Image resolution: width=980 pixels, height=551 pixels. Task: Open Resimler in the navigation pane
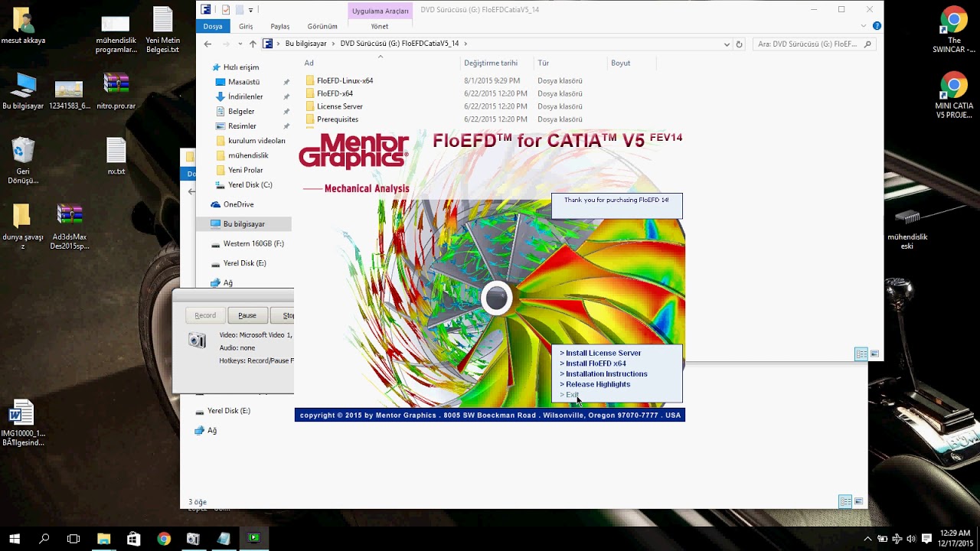click(242, 126)
